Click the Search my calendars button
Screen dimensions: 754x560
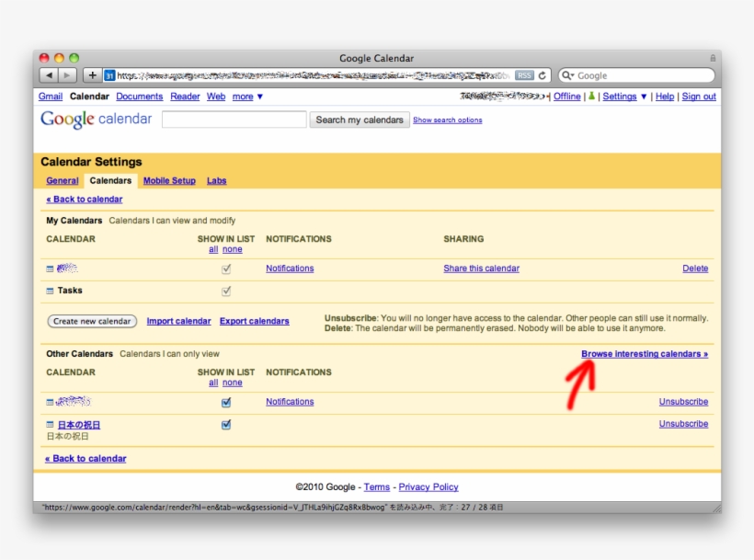360,120
